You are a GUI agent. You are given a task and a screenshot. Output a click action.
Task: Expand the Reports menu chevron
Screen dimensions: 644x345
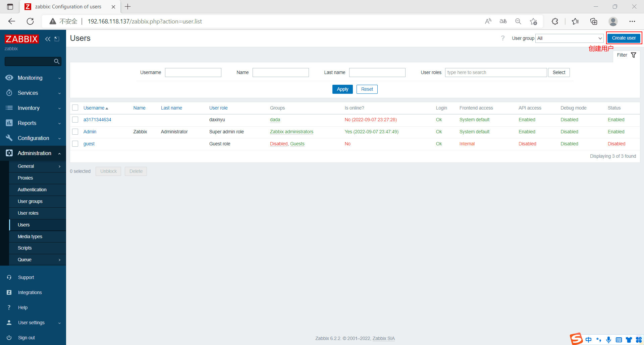click(x=59, y=123)
